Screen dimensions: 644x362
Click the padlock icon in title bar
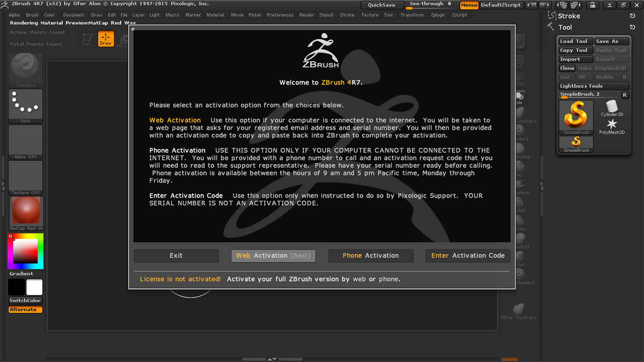[x=593, y=5]
